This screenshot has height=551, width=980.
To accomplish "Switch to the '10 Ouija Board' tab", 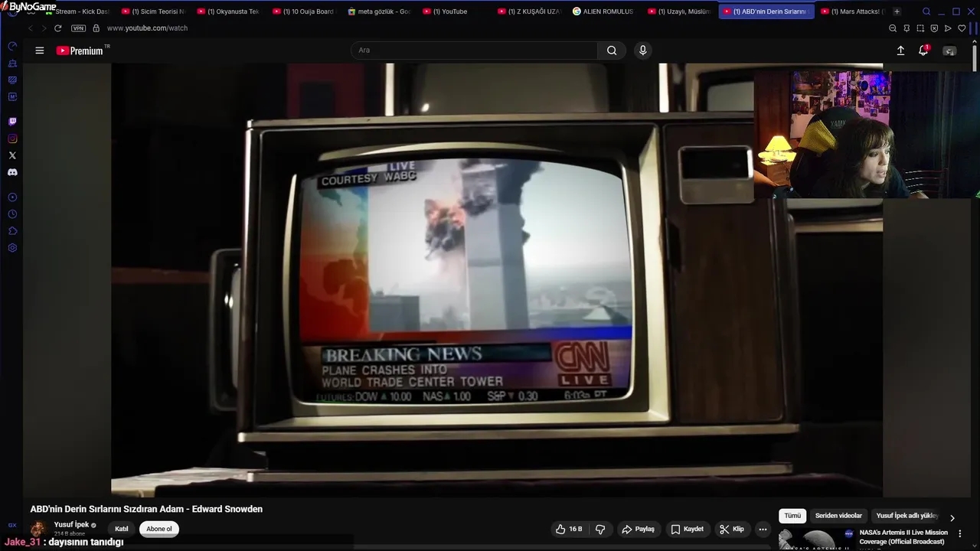I will click(303, 11).
